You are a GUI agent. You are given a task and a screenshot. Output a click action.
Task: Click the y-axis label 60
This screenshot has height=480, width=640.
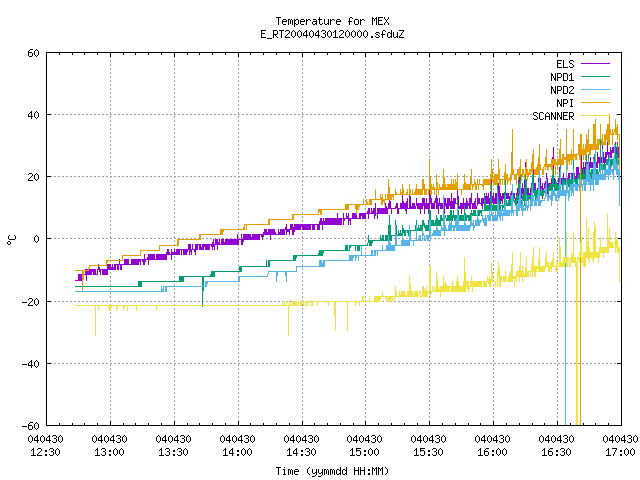tap(33, 53)
